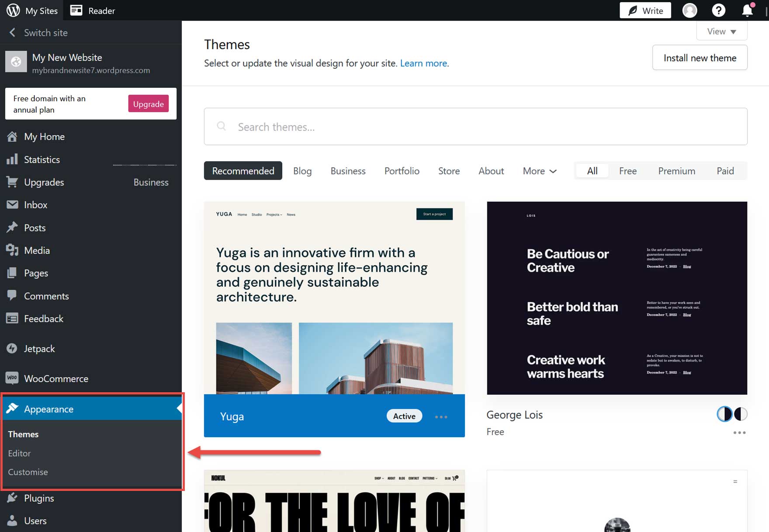Click the Posts pin icon
The image size is (769, 532).
click(x=12, y=227)
